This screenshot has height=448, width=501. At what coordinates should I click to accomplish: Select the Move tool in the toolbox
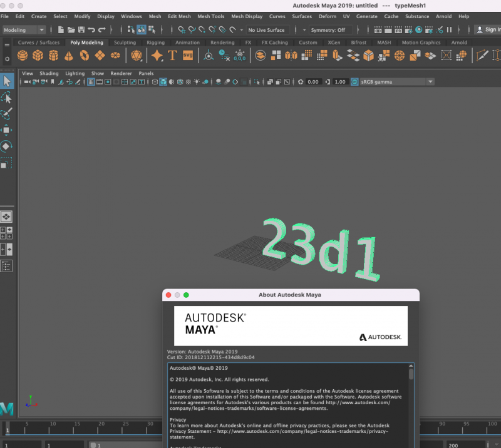tap(6, 130)
